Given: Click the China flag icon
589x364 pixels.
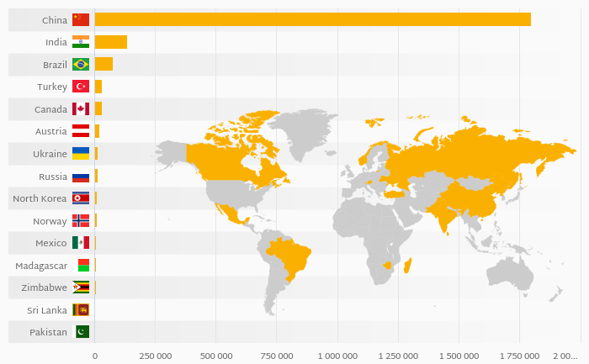Looking at the screenshot, I should (x=81, y=19).
